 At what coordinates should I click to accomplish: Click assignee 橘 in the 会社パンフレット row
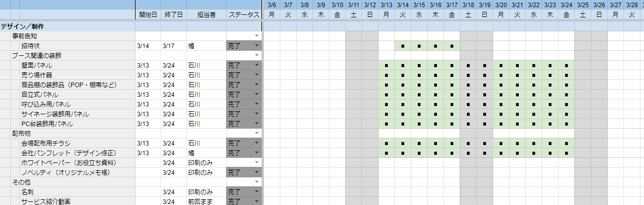191,153
